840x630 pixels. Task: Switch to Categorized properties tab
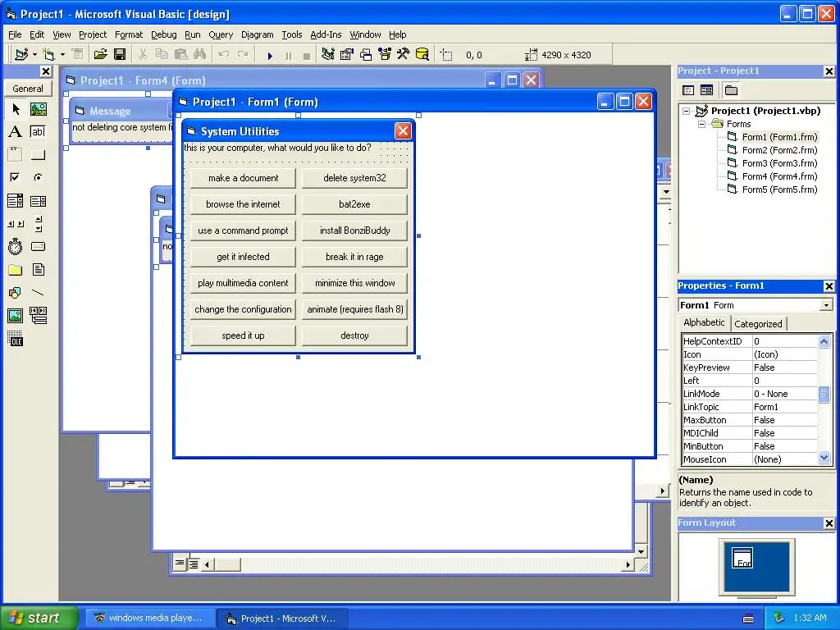coord(758,324)
